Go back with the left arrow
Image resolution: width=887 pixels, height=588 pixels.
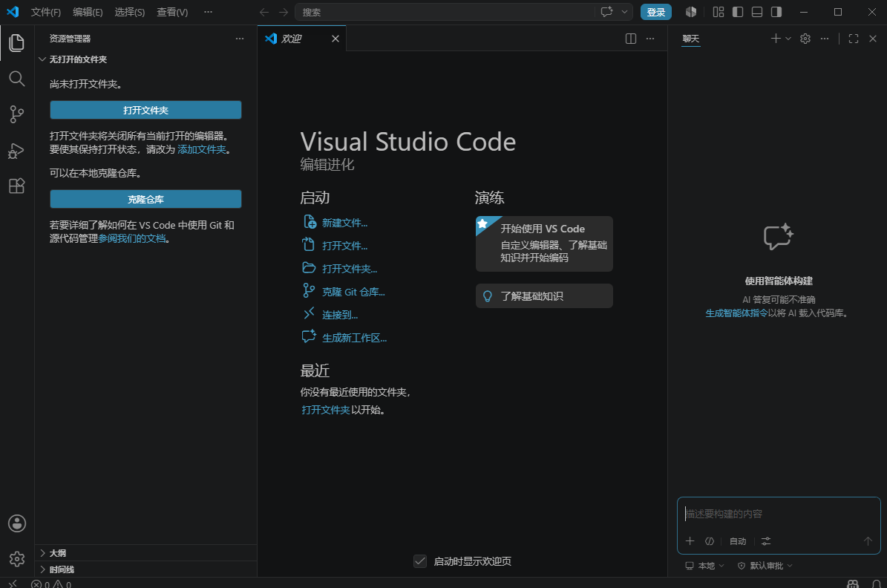(x=264, y=12)
